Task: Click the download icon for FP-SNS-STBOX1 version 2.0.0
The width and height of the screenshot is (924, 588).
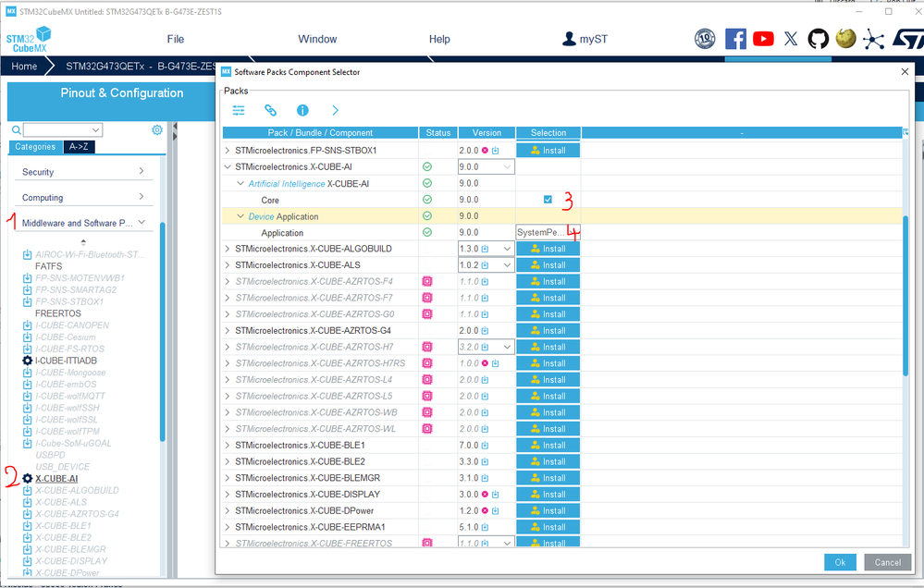Action: pyautogui.click(x=495, y=151)
